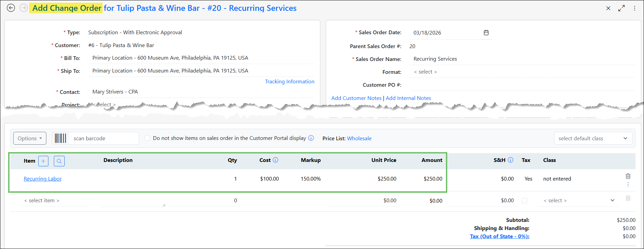Image resolution: width=644 pixels, height=249 pixels.
Task: Open the select default class dropdown
Action: pyautogui.click(x=593, y=138)
